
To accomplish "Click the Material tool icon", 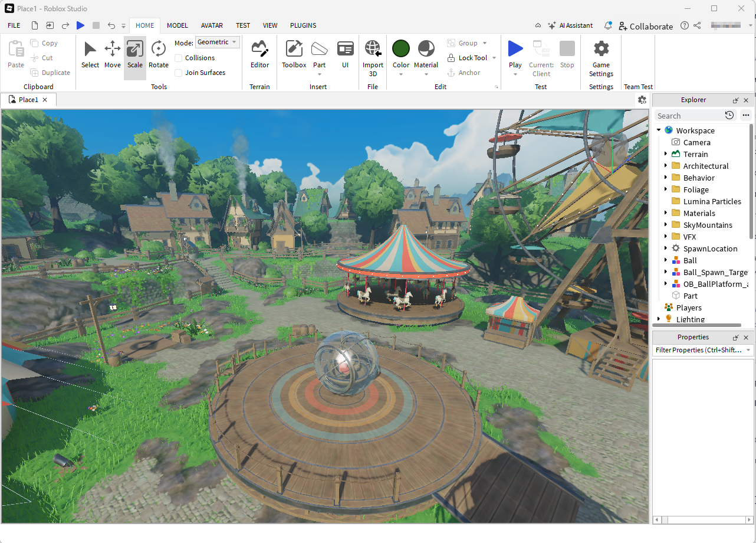I will [x=426, y=49].
